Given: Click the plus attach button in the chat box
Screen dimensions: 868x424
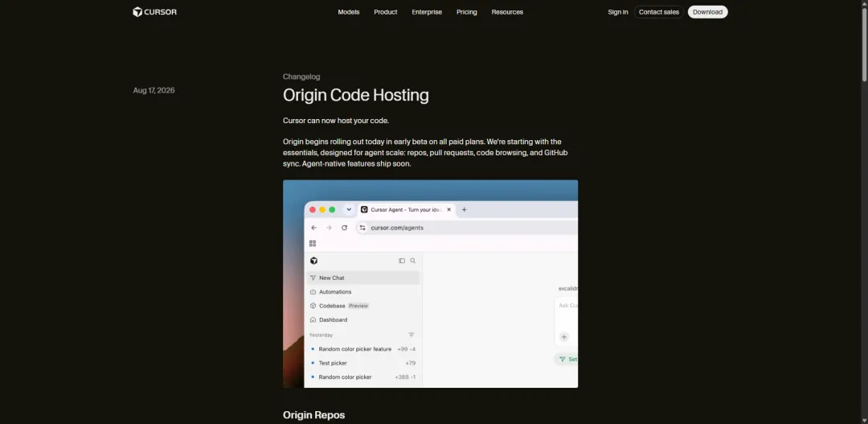Looking at the screenshot, I should click(x=564, y=337).
